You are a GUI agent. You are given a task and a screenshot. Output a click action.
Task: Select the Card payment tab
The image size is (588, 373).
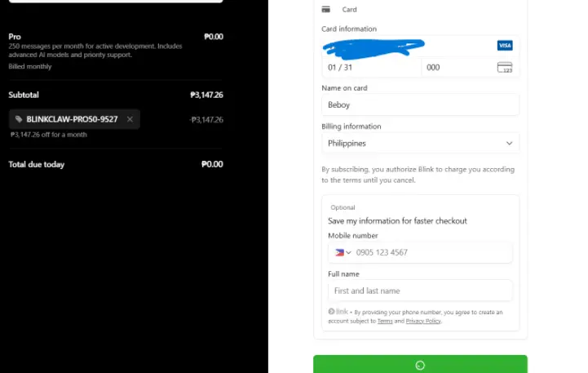[339, 9]
